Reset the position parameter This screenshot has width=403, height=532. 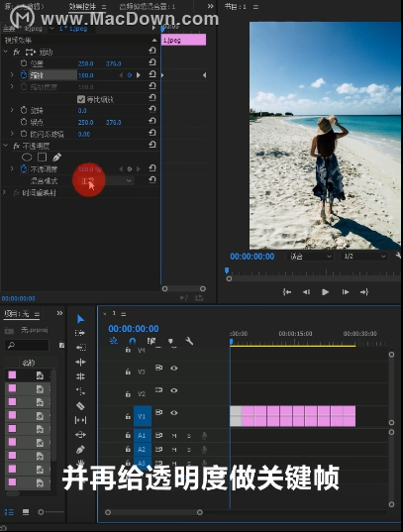coord(152,62)
